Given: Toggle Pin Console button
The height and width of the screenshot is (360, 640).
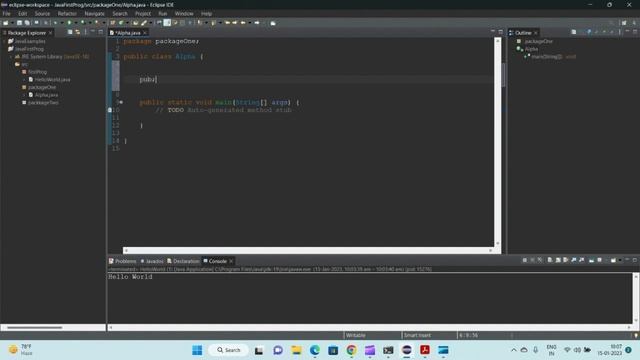Looking at the screenshot, I should click(591, 260).
